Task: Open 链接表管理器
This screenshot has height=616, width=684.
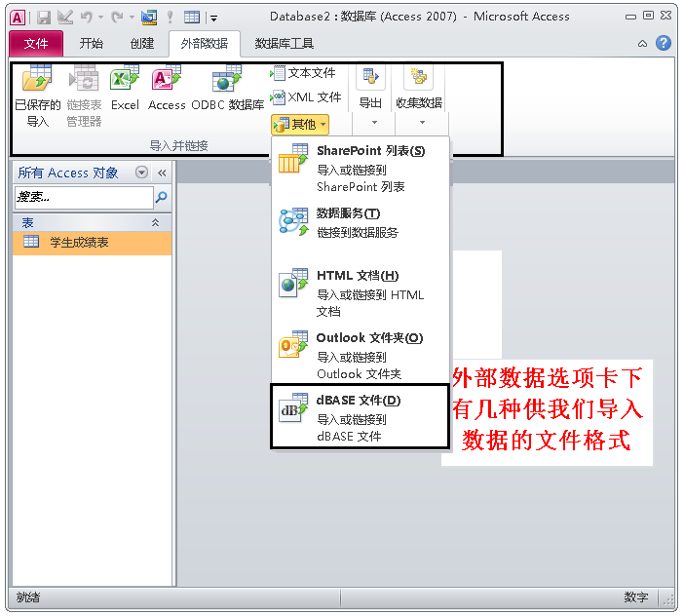Action: click(84, 96)
